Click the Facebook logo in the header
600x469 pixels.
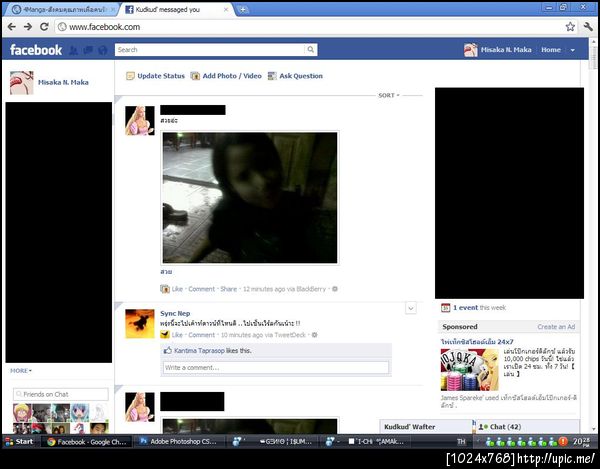click(x=36, y=50)
